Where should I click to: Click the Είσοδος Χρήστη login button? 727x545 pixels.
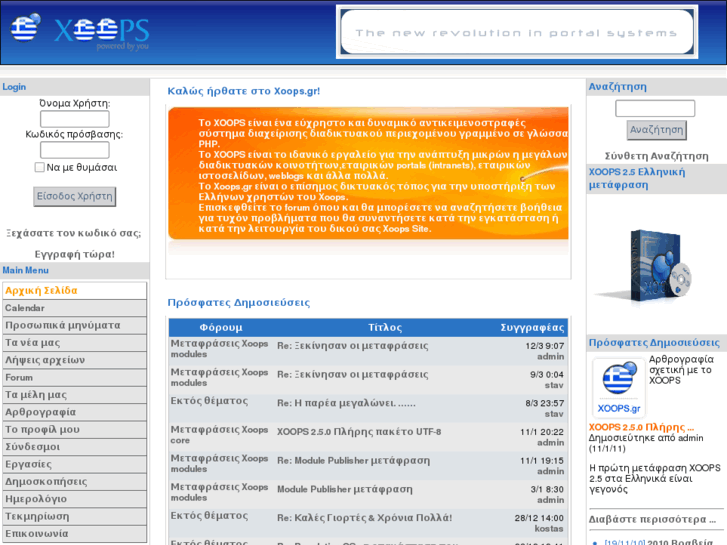click(x=75, y=197)
